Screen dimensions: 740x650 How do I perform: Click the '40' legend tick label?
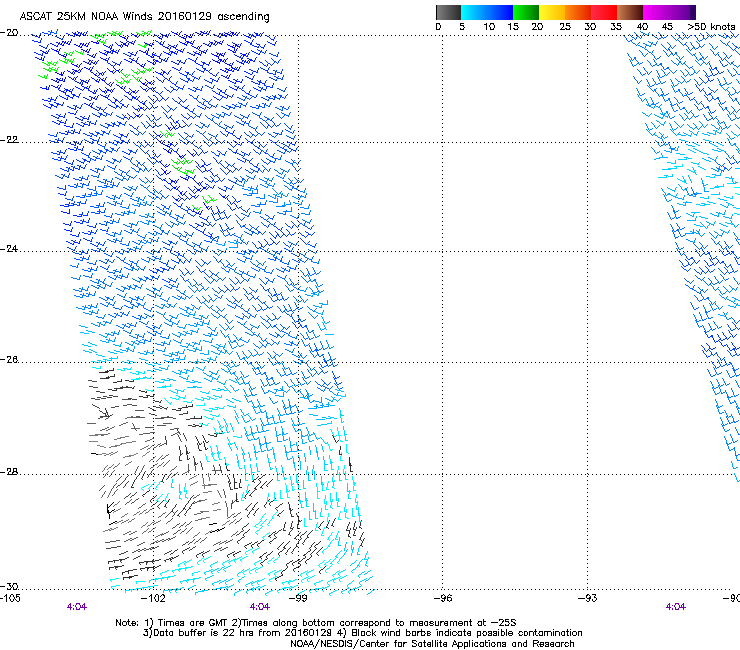point(642,27)
